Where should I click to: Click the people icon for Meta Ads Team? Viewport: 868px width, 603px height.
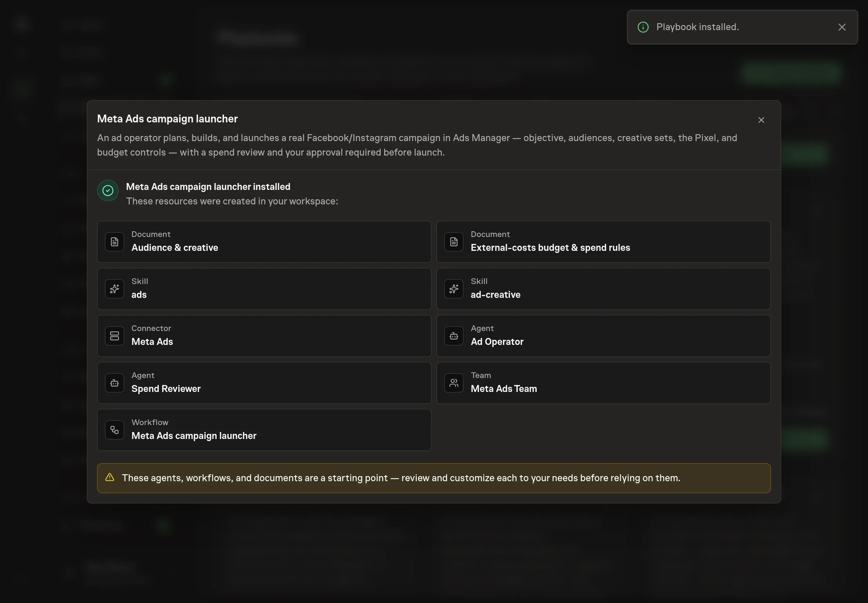(x=454, y=383)
